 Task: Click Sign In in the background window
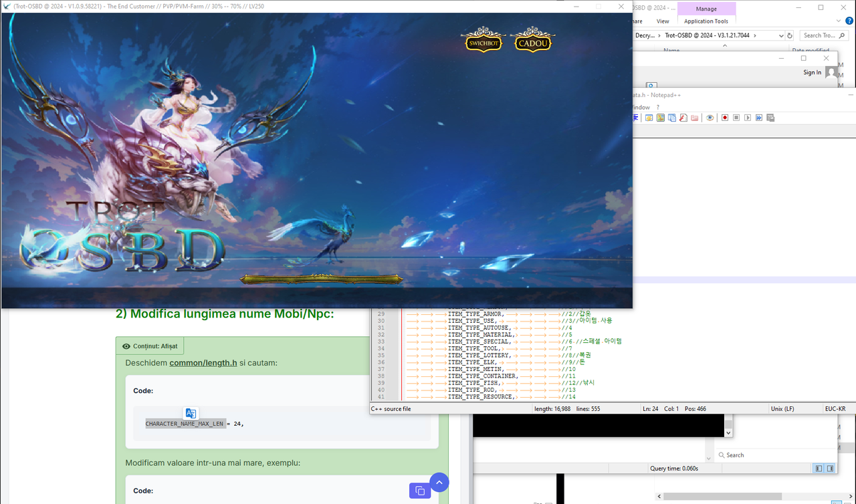point(812,72)
